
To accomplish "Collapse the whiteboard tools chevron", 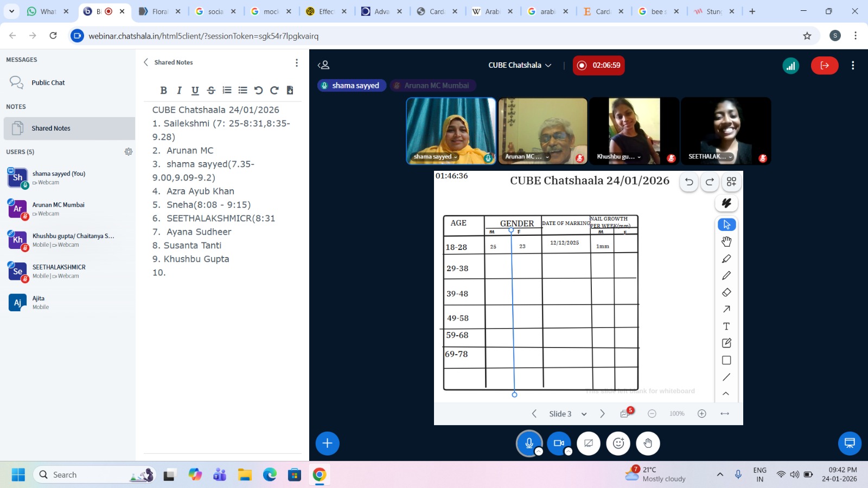I will click(x=726, y=394).
